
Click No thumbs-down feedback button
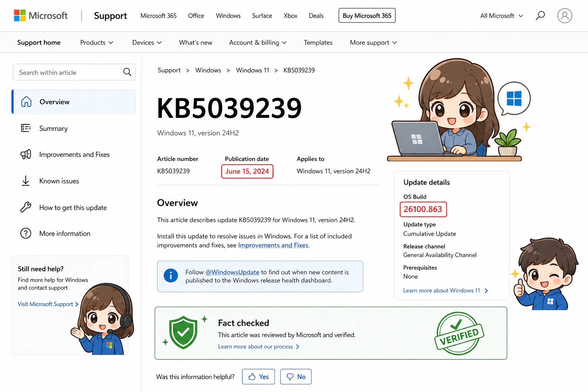296,377
